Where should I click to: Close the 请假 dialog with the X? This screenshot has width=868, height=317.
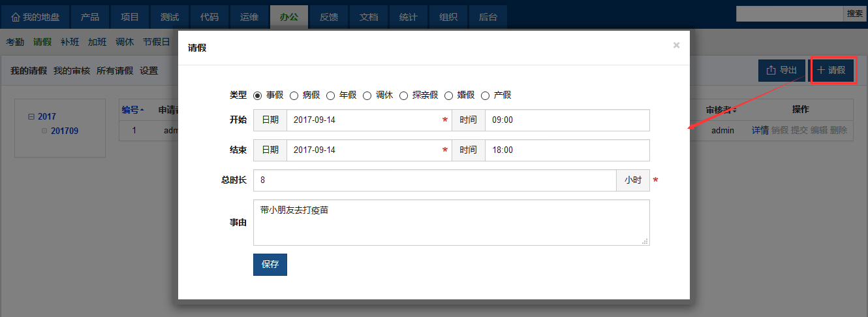(676, 45)
